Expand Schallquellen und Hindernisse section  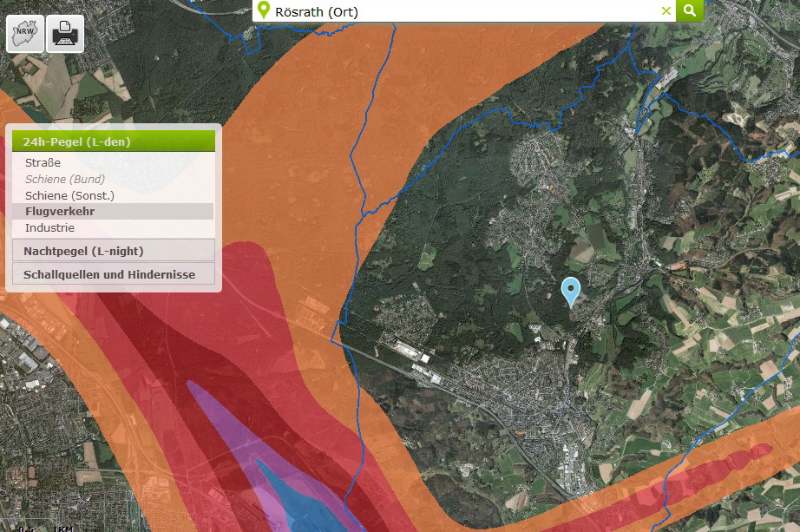tap(114, 274)
